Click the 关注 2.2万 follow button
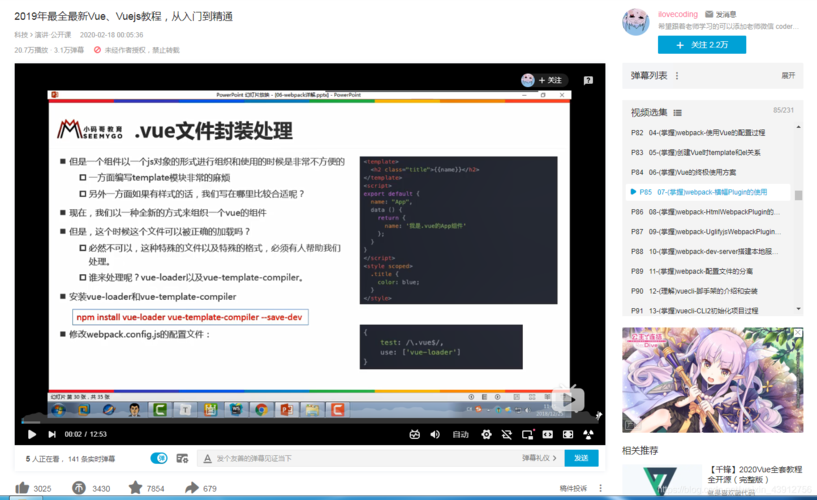This screenshot has width=817, height=500. 702,45
